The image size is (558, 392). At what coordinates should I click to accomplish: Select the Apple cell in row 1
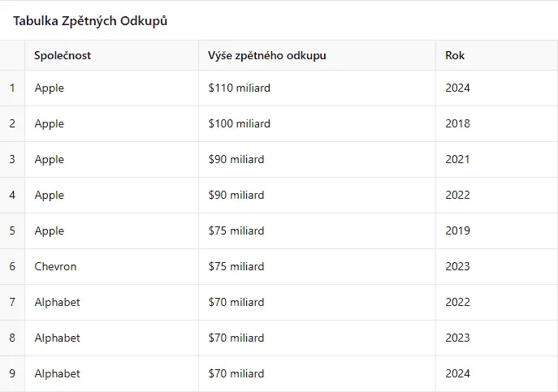point(49,88)
